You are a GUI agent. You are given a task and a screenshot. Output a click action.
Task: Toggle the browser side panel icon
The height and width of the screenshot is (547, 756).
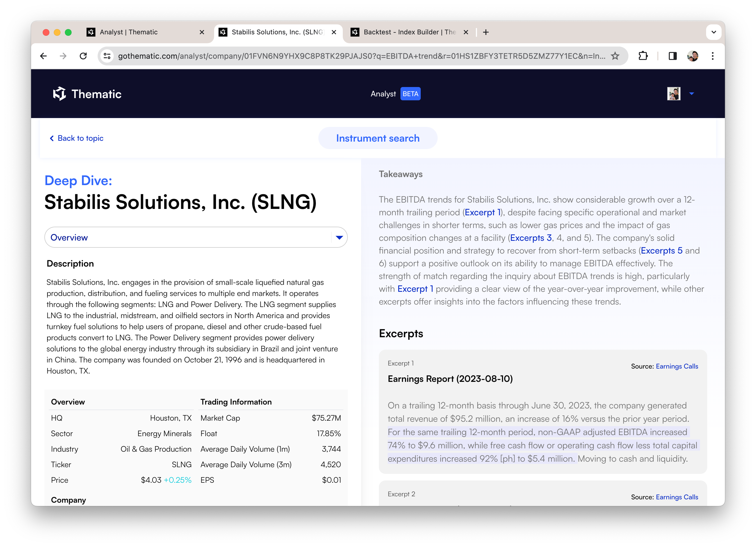(673, 56)
